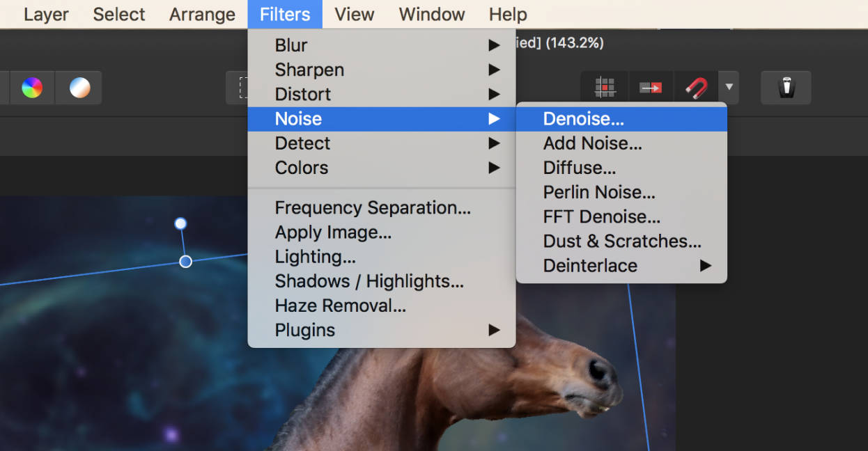Open Haze Removal... filter

(x=382, y=306)
